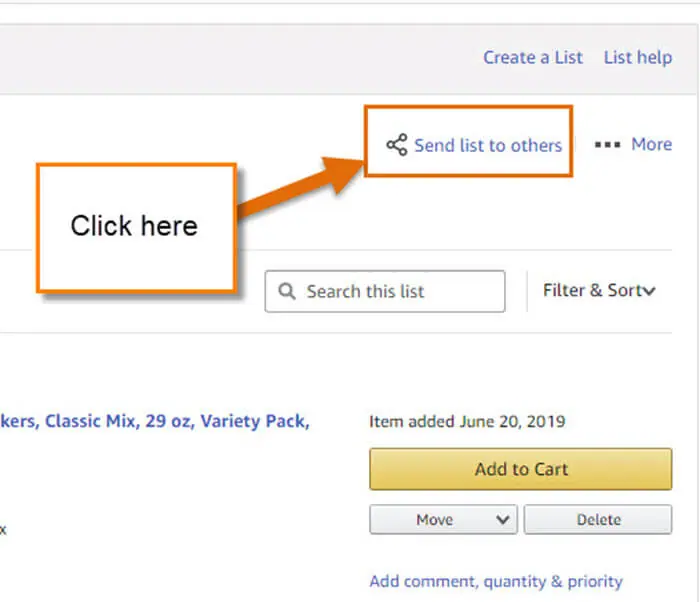Open the More menu link
The image size is (700, 602).
pos(651,144)
